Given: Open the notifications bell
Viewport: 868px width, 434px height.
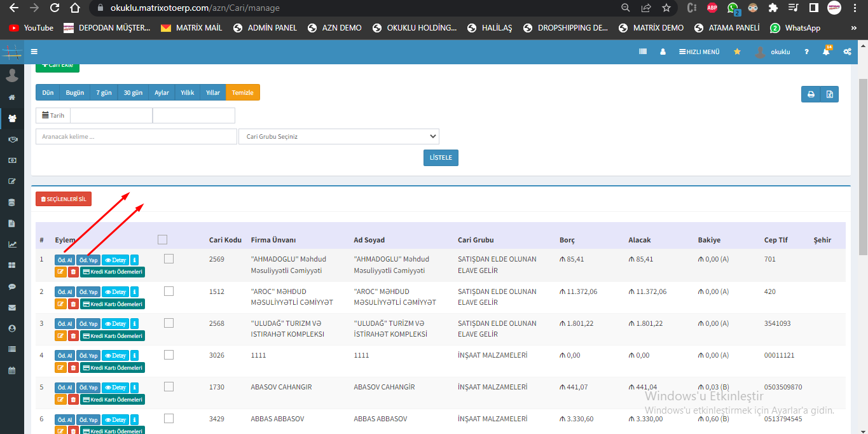Looking at the screenshot, I should [x=826, y=52].
